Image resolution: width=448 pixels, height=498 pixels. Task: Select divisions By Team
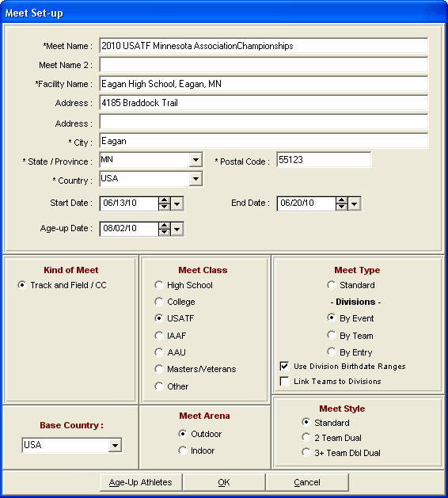(x=332, y=335)
